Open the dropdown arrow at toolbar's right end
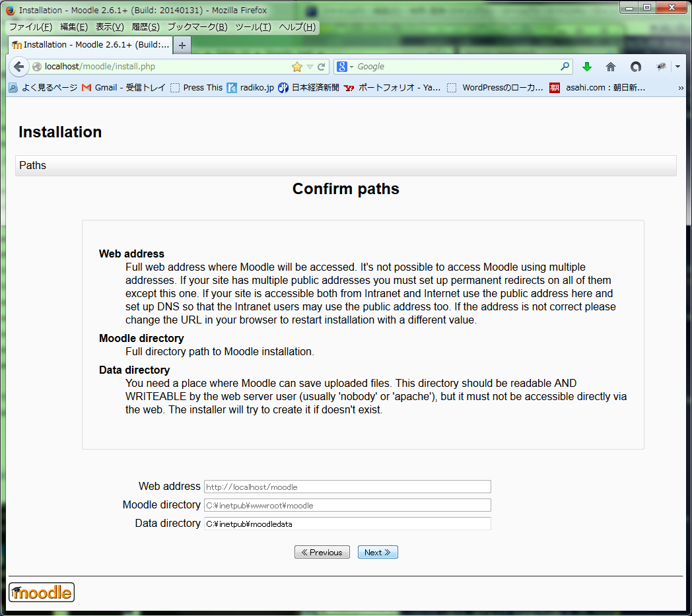The height and width of the screenshot is (616, 692). coord(678,67)
